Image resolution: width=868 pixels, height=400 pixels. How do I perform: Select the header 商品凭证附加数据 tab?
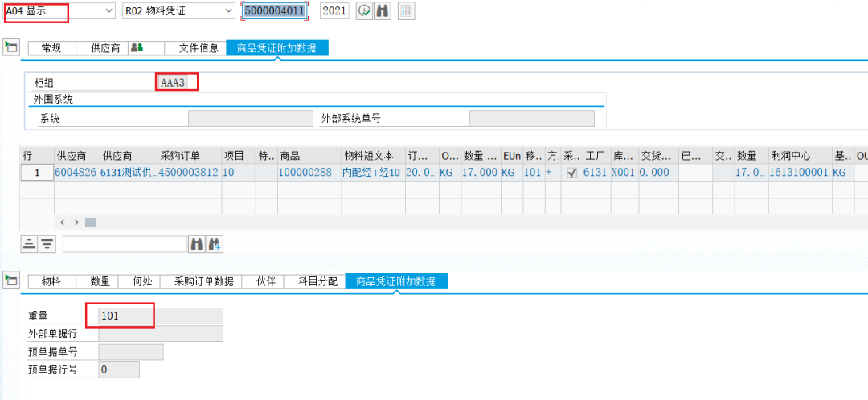coord(277,48)
